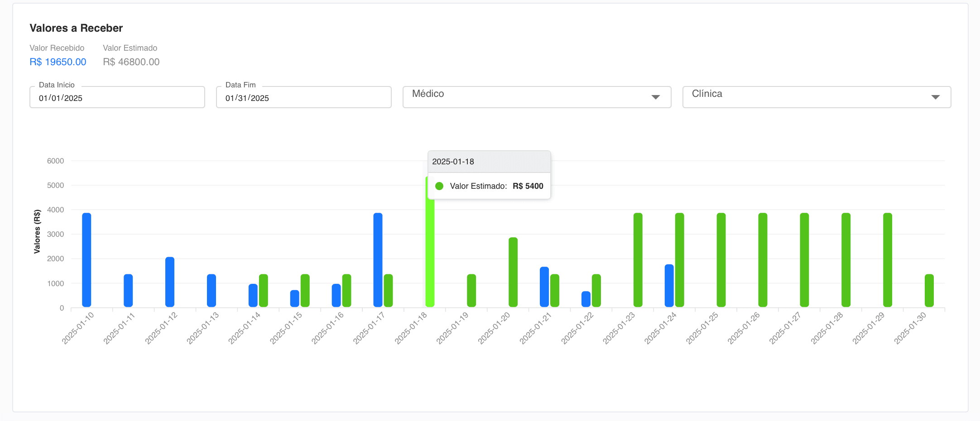Screen dimensions: 980x421
Task: Click the x-axis label 2025-01-30
Action: tap(910, 328)
